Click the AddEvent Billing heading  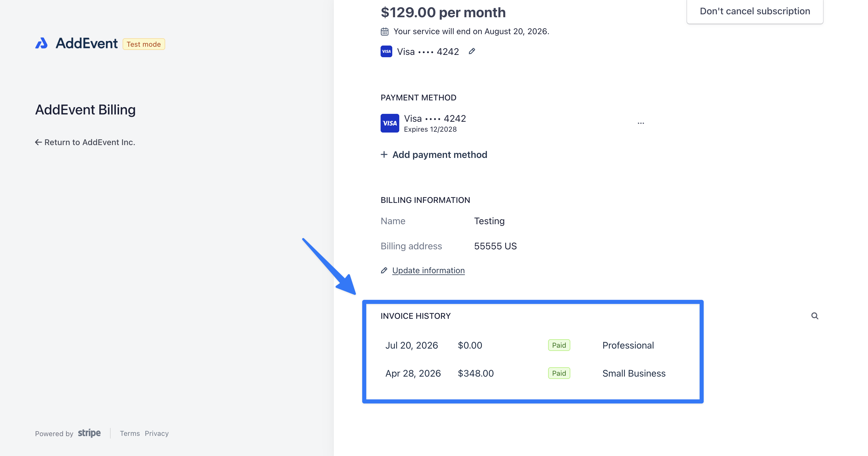[85, 110]
